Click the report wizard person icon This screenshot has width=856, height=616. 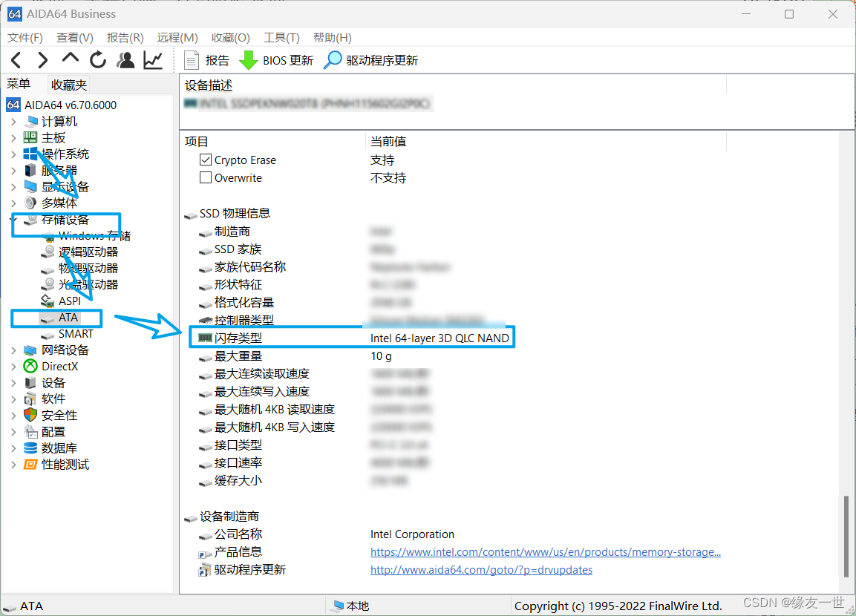125,60
